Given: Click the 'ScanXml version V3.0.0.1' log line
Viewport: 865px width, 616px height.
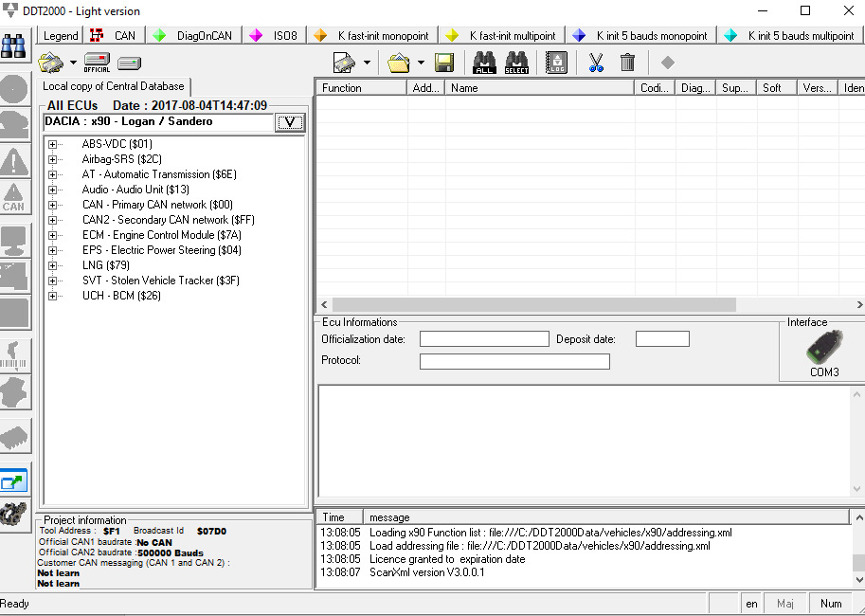Looking at the screenshot, I should (427, 572).
